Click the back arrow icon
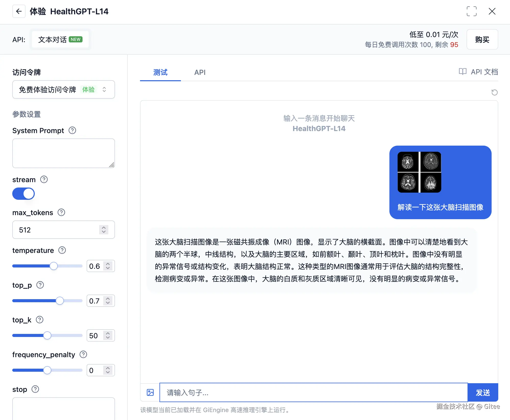Screen dimensions: 510x420 pyautogui.click(x=19, y=11)
